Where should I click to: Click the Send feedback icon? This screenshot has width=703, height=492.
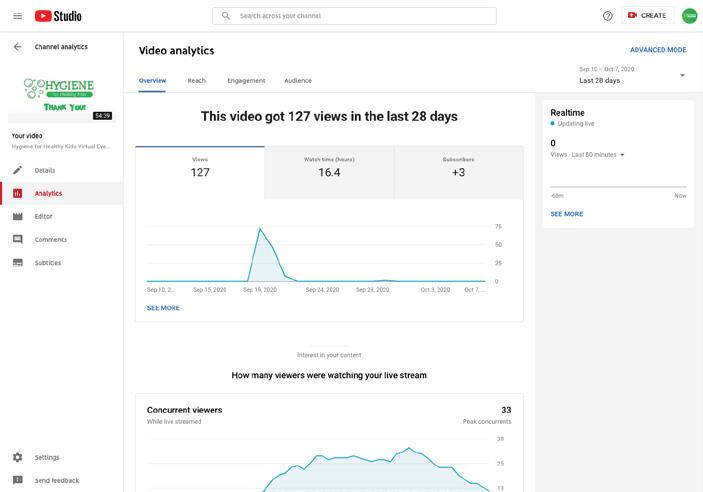(17, 480)
